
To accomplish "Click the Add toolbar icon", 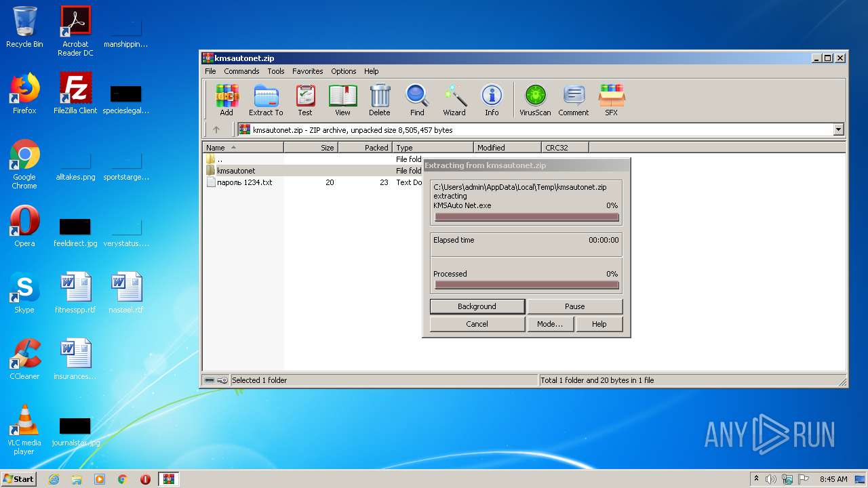I will pos(226,100).
